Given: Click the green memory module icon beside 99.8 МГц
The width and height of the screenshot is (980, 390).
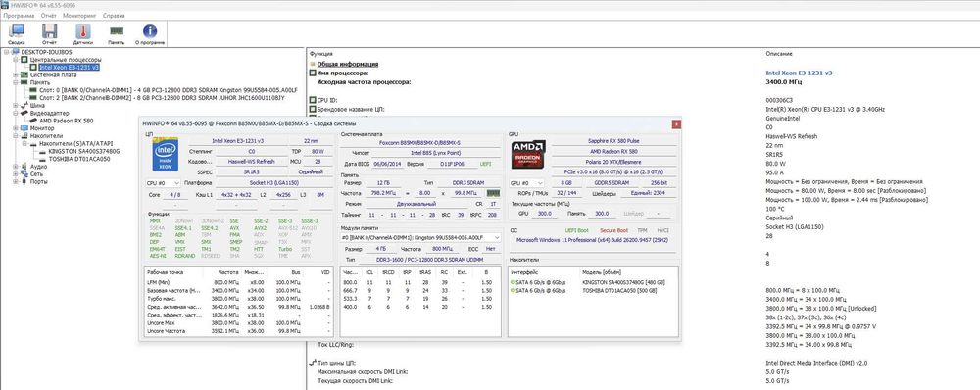Looking at the screenshot, I should click(493, 194).
